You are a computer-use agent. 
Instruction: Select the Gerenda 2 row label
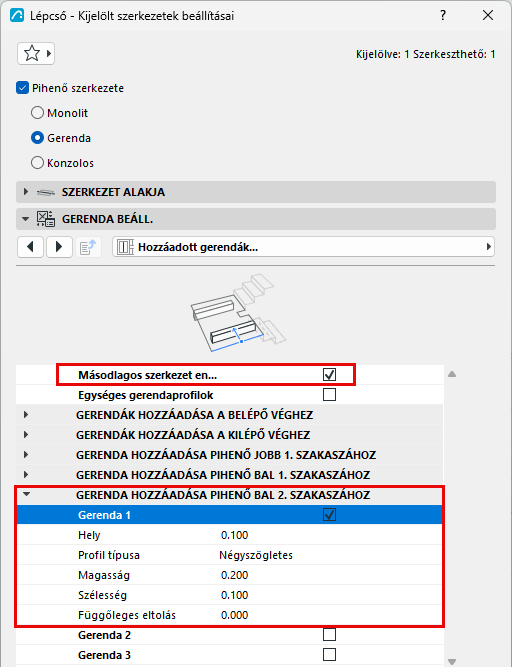(104, 635)
